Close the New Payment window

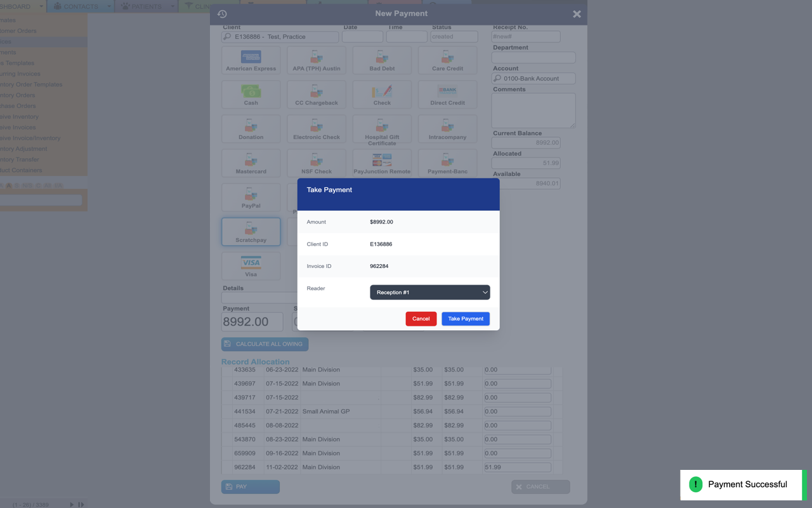(577, 14)
